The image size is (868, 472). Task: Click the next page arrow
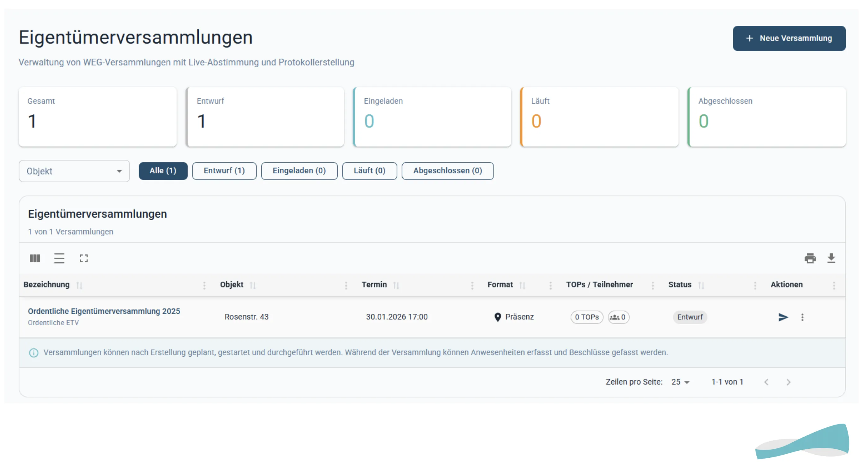[x=788, y=382]
